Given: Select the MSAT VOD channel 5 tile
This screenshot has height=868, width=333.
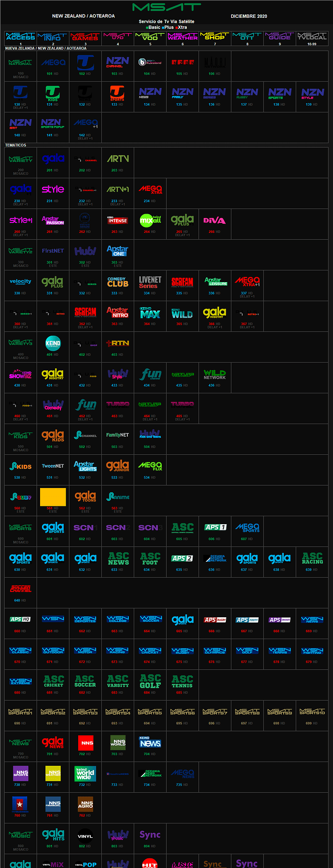Looking at the screenshot, I should point(150,37).
